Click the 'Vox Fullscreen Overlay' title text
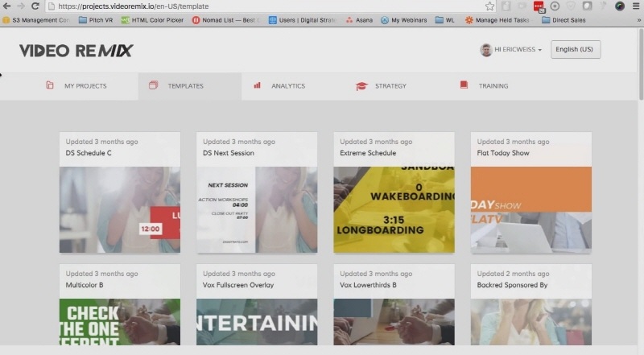This screenshot has height=355, width=644. tap(238, 285)
